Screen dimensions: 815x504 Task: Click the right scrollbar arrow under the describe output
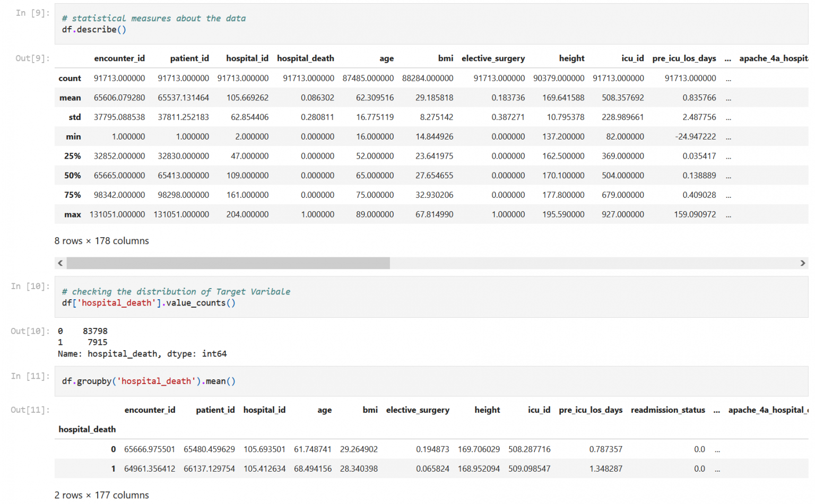(803, 263)
